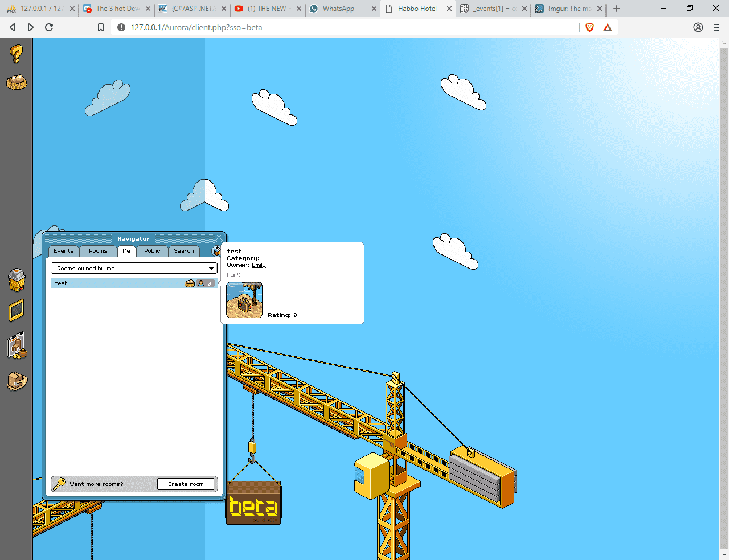The height and width of the screenshot is (560, 729).
Task: Click the yellow square frame sidebar icon
Action: coord(17,310)
